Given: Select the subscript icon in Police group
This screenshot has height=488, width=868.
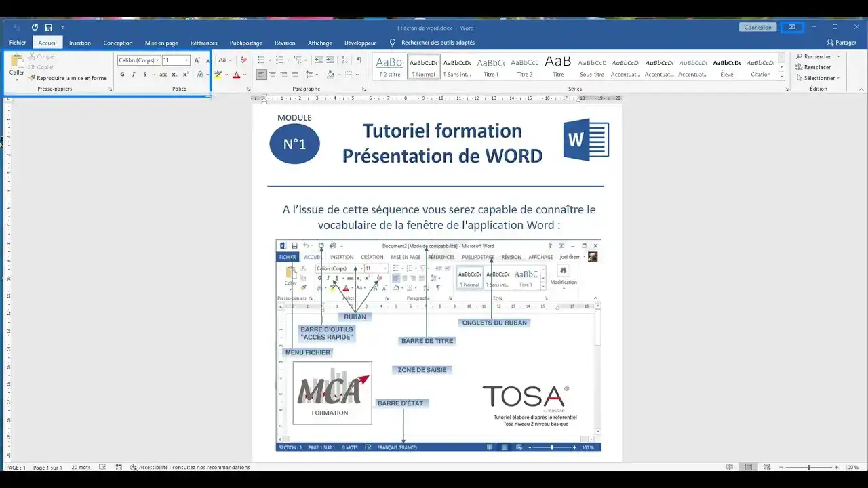Looking at the screenshot, I should (x=175, y=75).
